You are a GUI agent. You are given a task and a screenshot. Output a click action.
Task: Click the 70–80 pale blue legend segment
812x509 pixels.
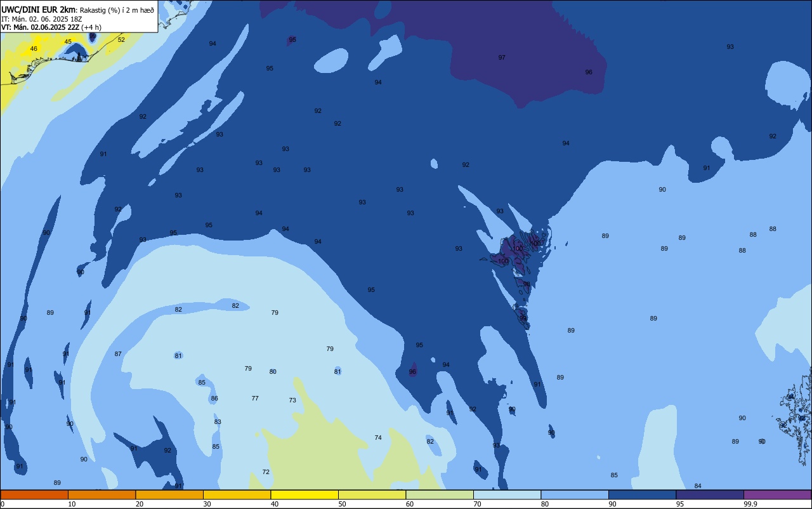tap(507, 494)
